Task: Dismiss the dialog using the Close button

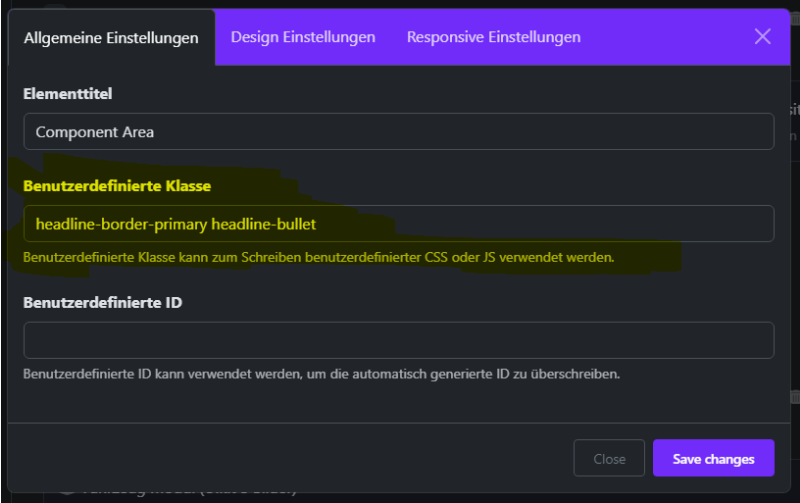Action: pyautogui.click(x=609, y=459)
